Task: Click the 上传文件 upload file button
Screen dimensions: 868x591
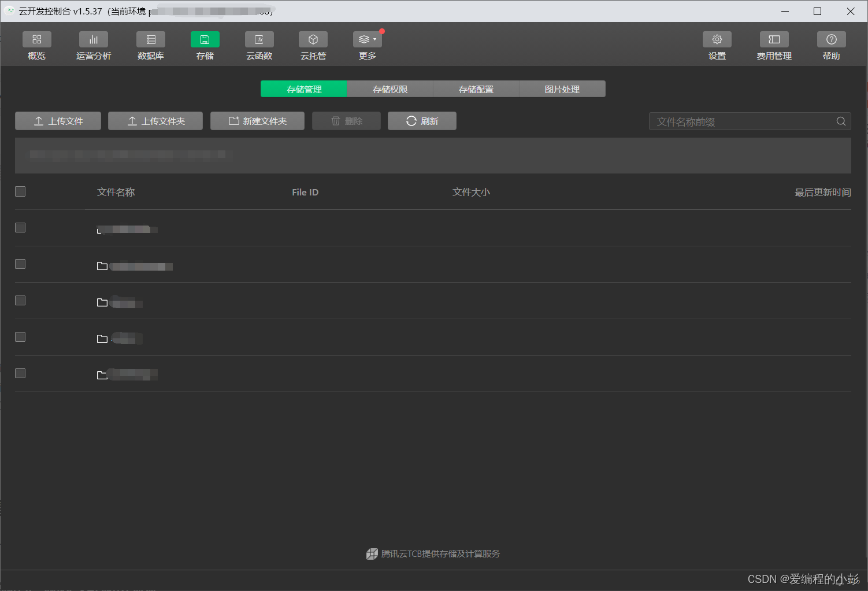Action: click(58, 121)
